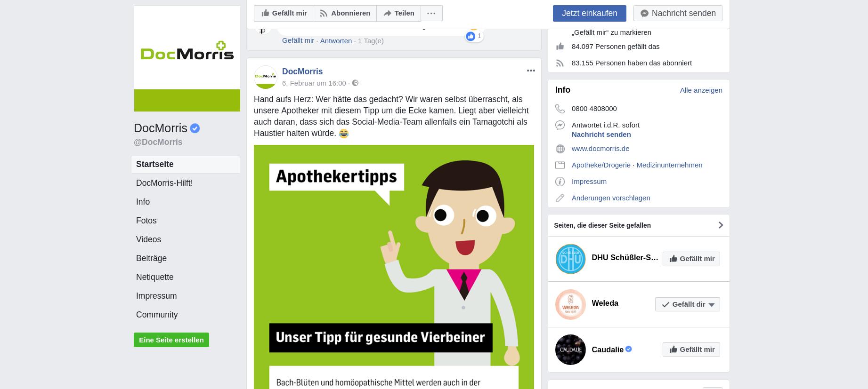The height and width of the screenshot is (389, 868).
Task: Click the Caudalie page logo
Action: tap(570, 349)
